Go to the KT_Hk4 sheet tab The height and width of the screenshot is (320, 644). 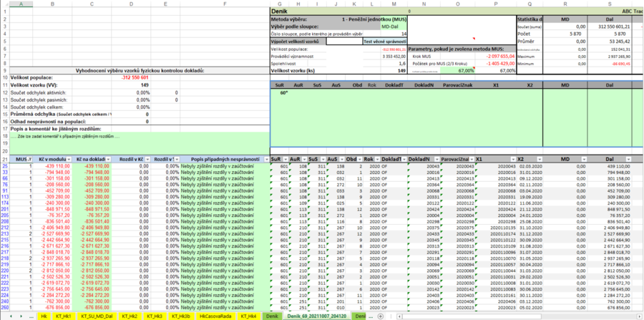[x=248, y=316]
